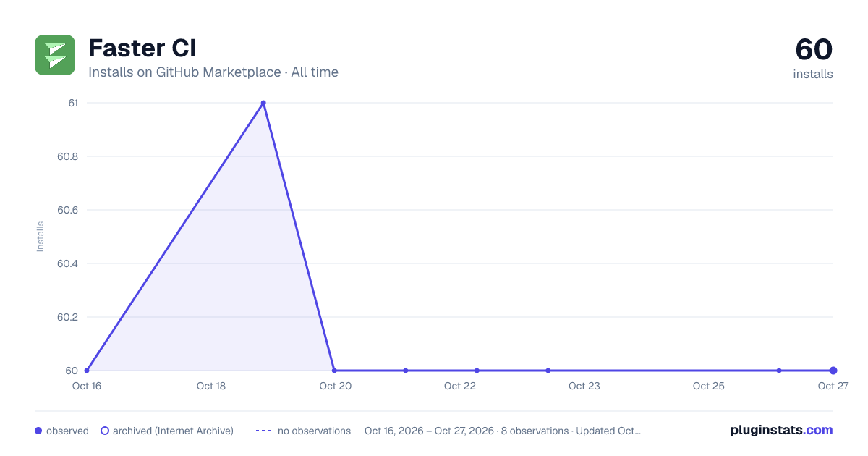
Task: Click the '60.6' y-axis label
Action: tap(67, 210)
